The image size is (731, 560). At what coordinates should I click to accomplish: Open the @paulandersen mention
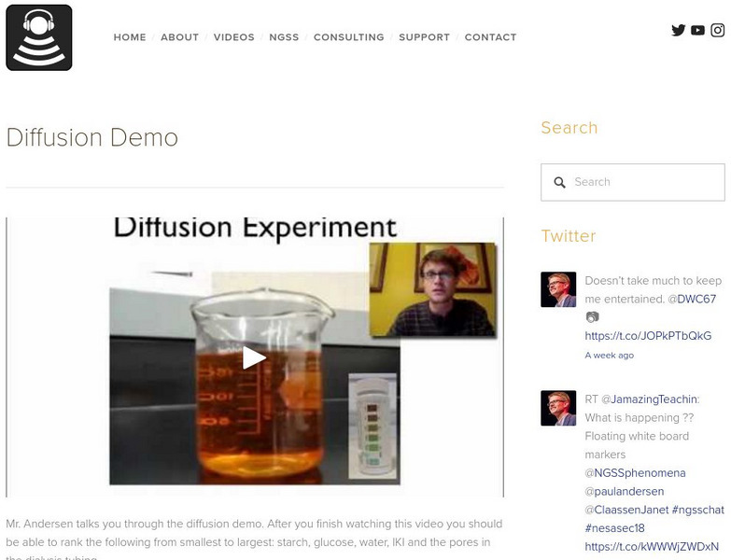[x=625, y=492]
